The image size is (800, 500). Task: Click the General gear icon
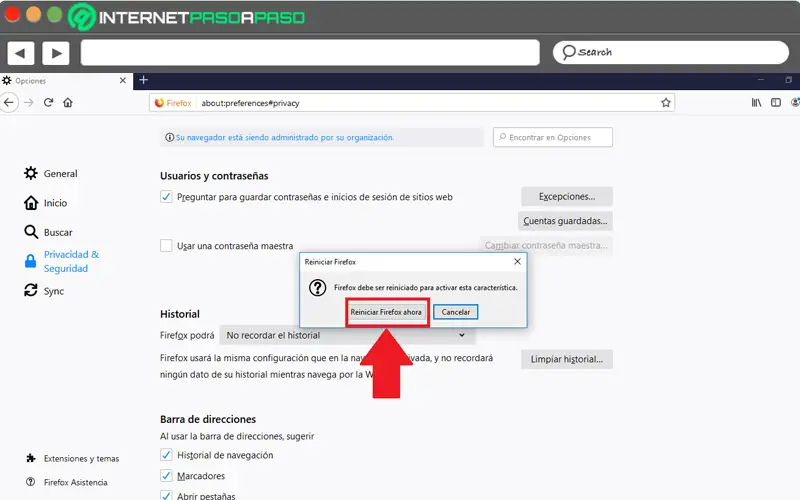click(x=31, y=173)
